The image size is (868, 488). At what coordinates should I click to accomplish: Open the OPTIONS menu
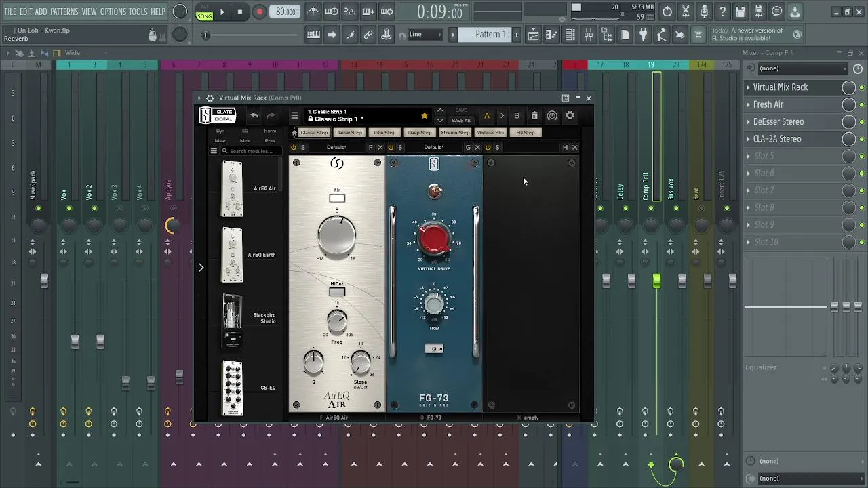(113, 12)
